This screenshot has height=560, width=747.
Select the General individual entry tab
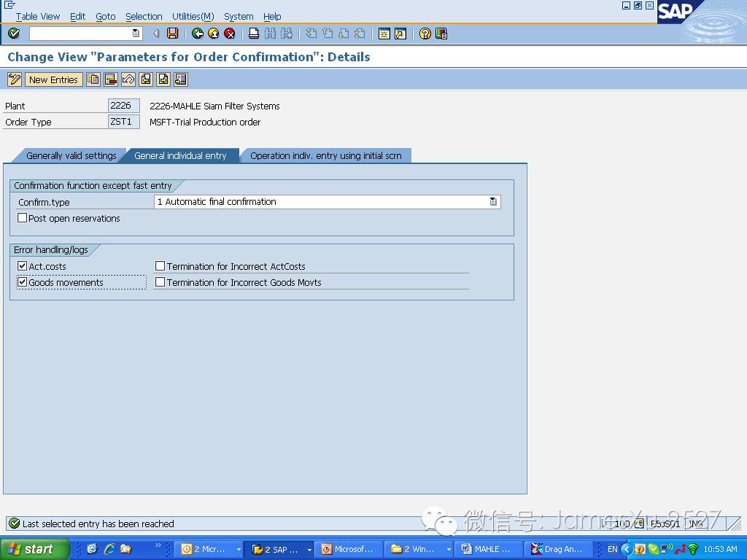pos(180,156)
